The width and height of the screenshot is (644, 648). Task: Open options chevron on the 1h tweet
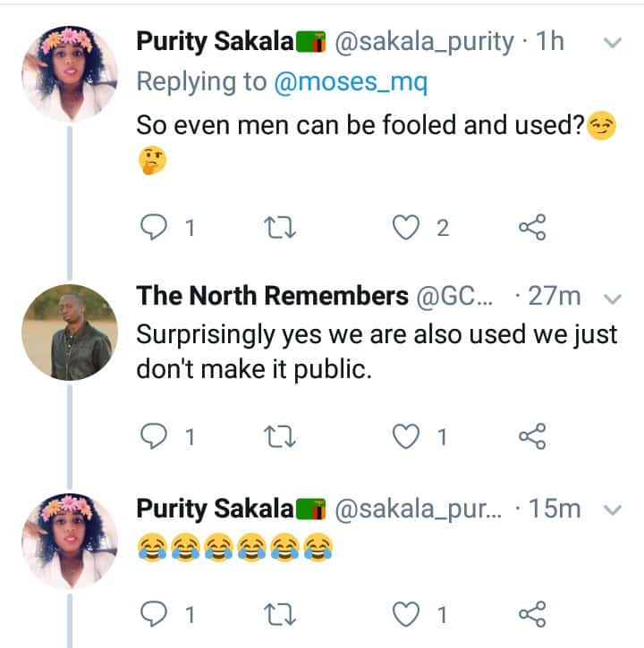click(614, 42)
